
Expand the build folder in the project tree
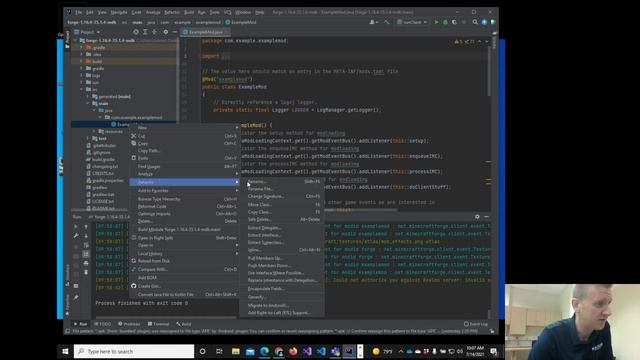(82, 62)
